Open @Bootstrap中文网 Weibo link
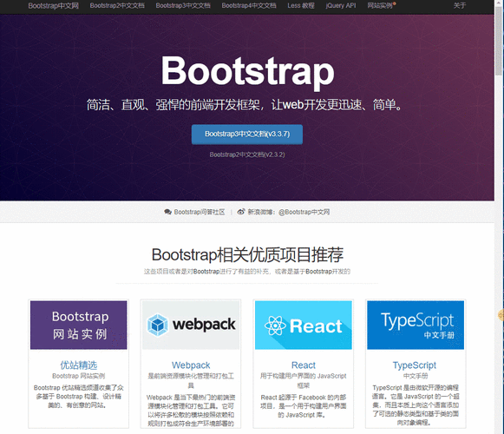Image resolution: width=504 pixels, height=434 pixels. pos(304,212)
